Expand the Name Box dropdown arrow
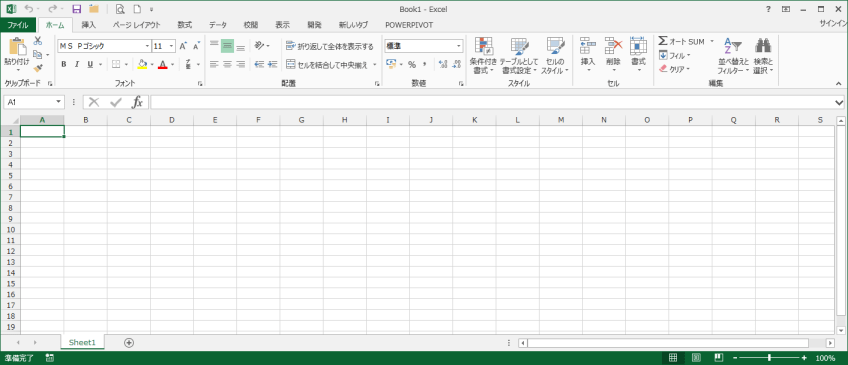 coord(58,102)
